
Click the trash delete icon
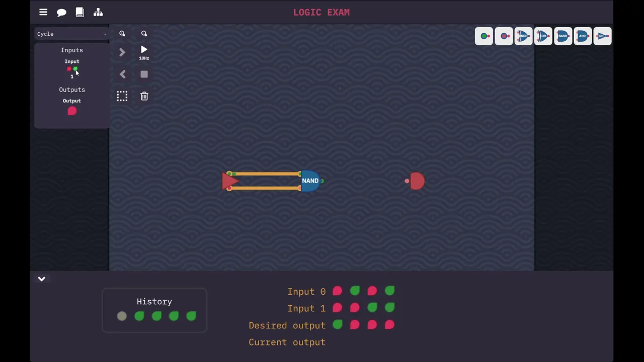click(x=144, y=96)
